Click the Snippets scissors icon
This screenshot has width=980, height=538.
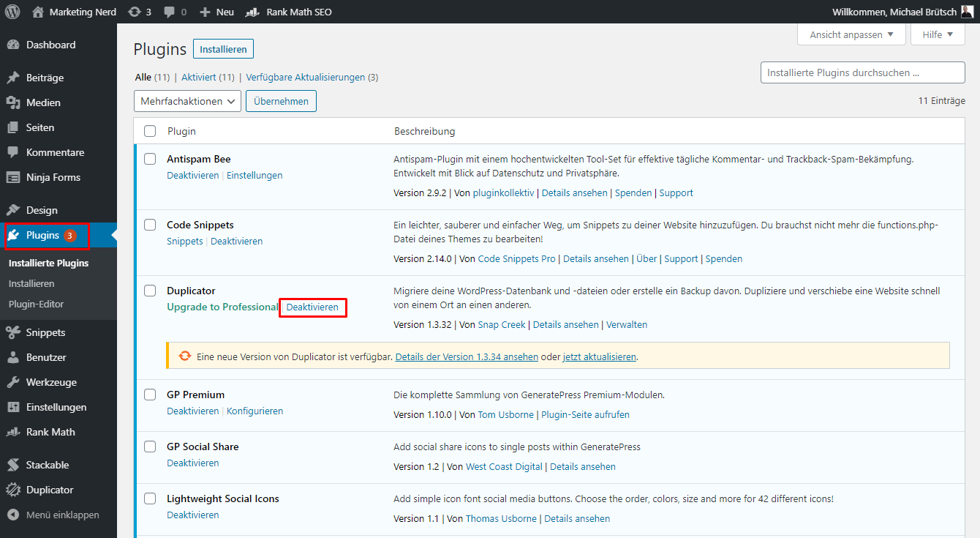pos(13,332)
